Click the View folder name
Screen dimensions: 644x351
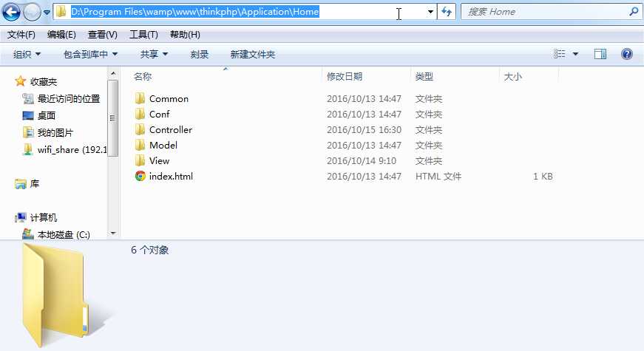(160, 161)
